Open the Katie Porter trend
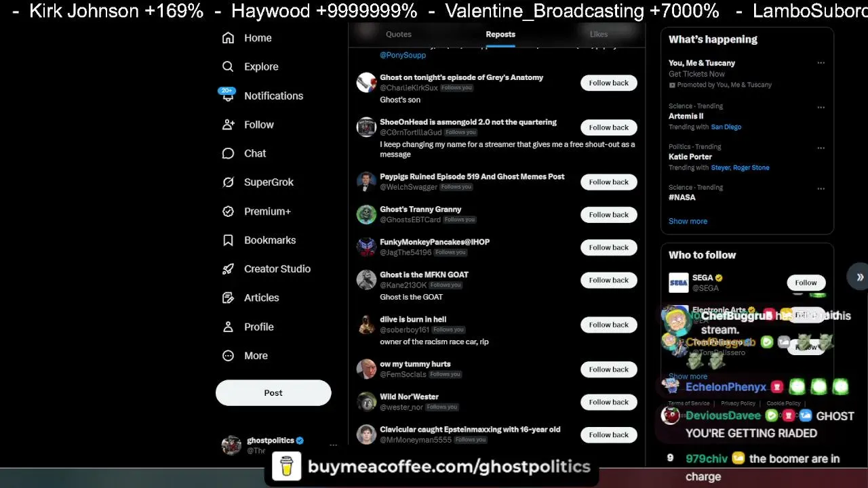The height and width of the screenshot is (488, 868). click(690, 157)
